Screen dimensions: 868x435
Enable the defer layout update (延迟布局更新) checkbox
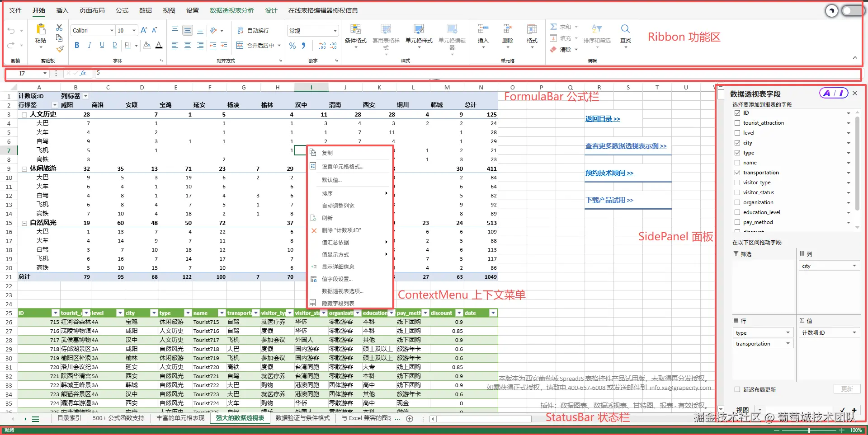coord(737,389)
